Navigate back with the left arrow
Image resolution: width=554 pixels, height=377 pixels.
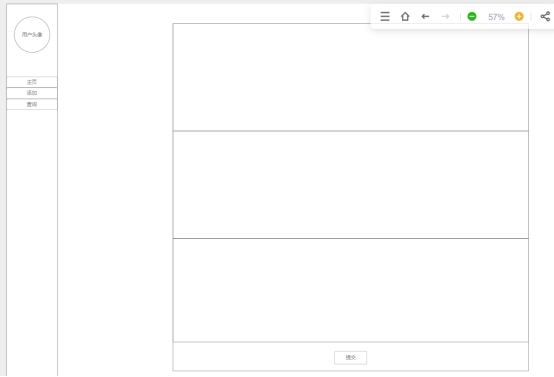coord(425,16)
